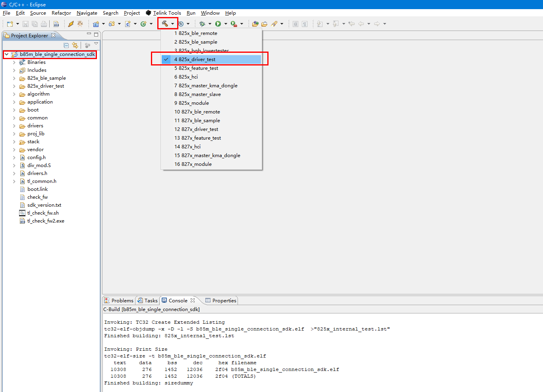Click the New Class green icon
Image resolution: width=543 pixels, height=392 pixels.
coord(143,24)
